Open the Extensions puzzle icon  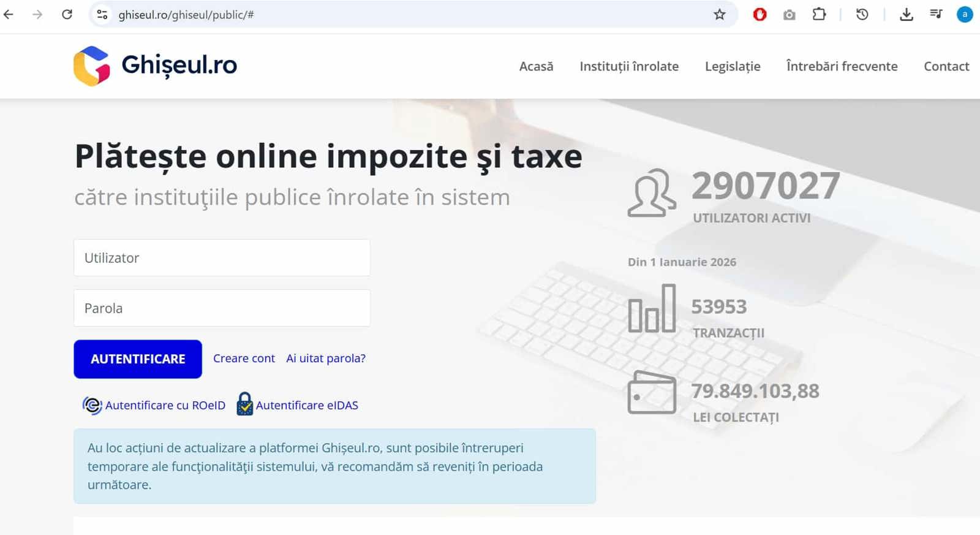pyautogui.click(x=819, y=14)
